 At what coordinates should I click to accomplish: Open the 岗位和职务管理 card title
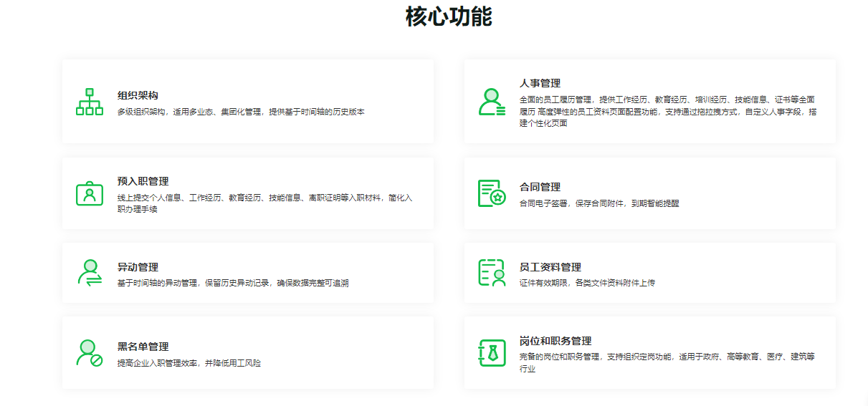555,341
